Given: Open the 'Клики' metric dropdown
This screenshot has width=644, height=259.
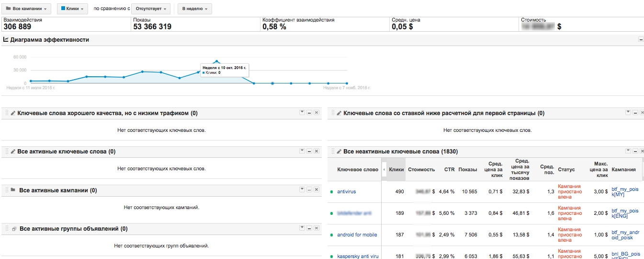Looking at the screenshot, I should coord(72,9).
